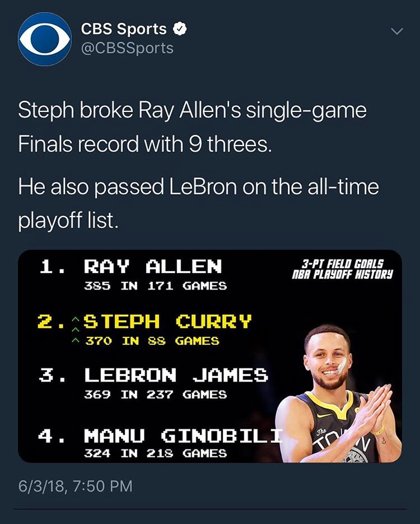
Task: Select the Ray Allen name in the list
Action: pos(153,266)
